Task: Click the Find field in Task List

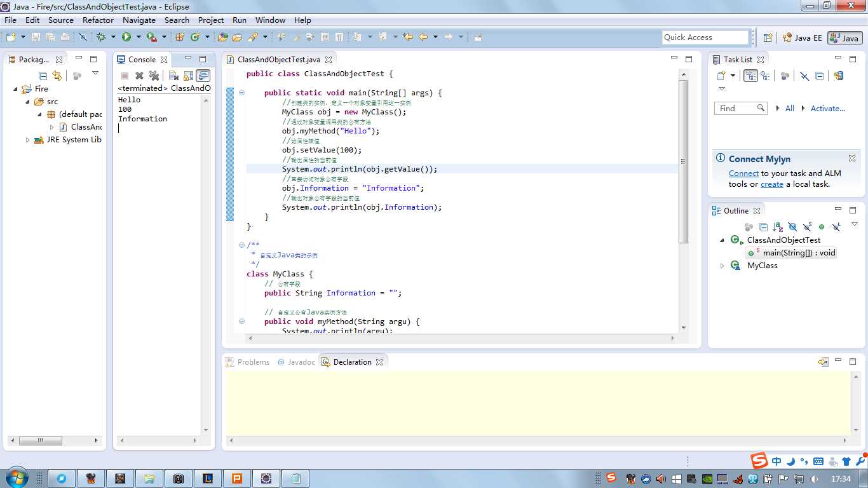Action: [741, 109]
